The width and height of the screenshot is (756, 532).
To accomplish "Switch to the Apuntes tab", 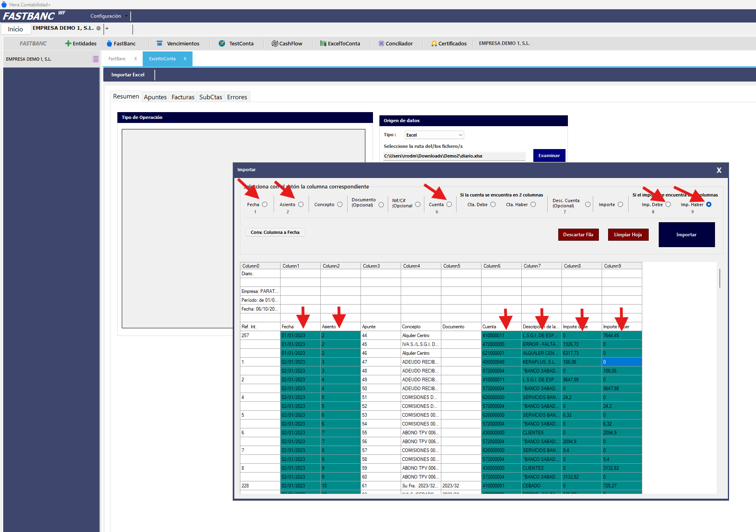I will tap(155, 97).
